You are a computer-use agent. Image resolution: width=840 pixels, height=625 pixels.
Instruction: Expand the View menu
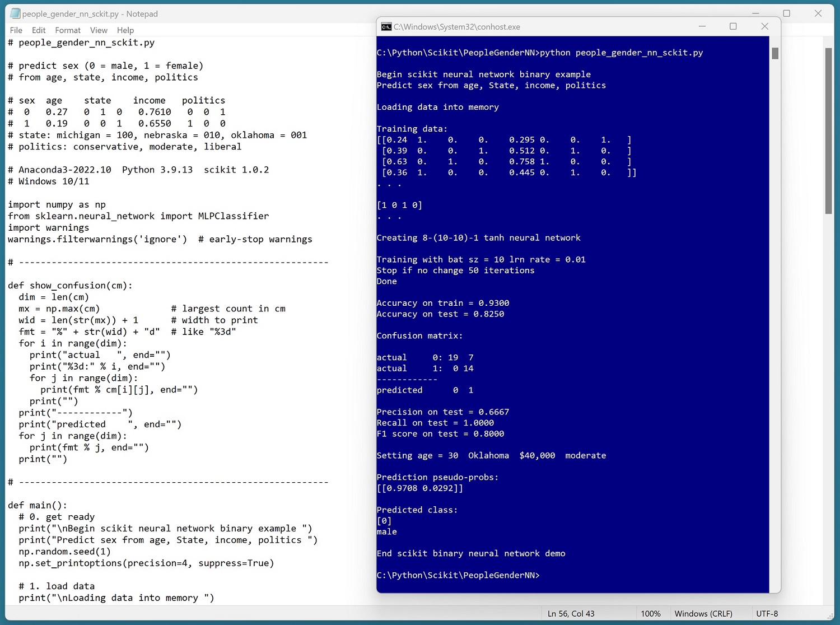pos(99,30)
